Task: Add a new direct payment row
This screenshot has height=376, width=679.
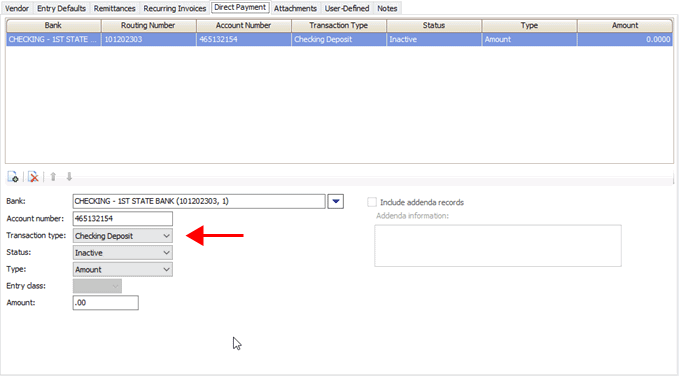Action: click(x=13, y=177)
